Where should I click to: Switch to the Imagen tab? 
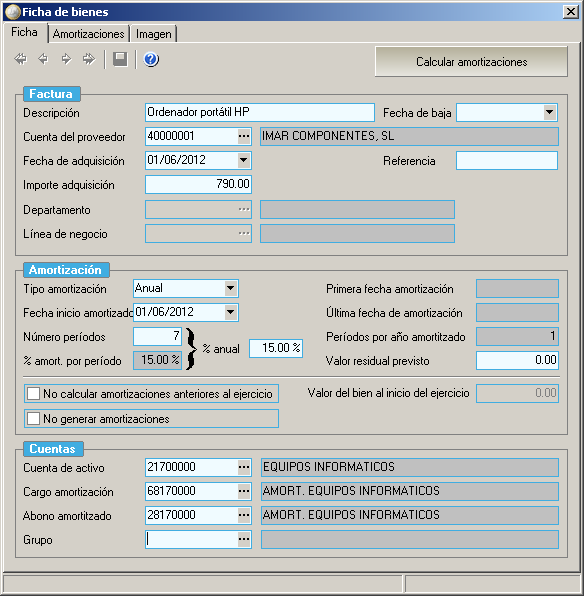[x=154, y=34]
